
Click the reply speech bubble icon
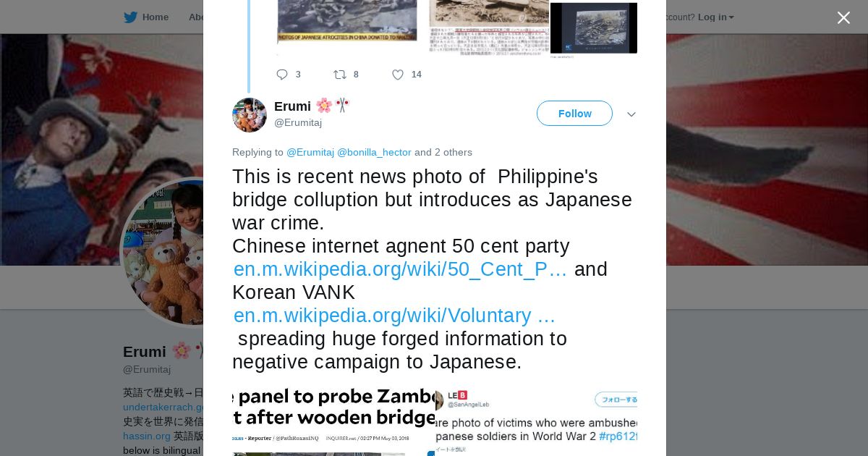(x=282, y=75)
